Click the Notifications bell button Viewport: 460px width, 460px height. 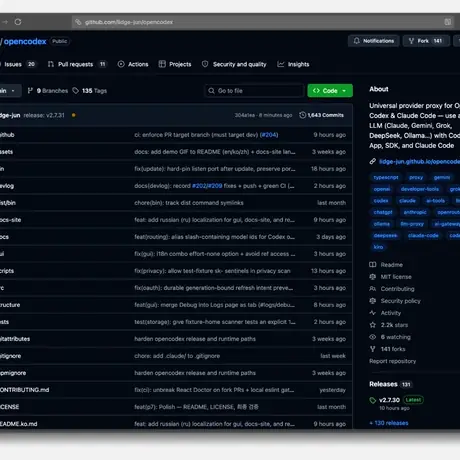coord(374,41)
